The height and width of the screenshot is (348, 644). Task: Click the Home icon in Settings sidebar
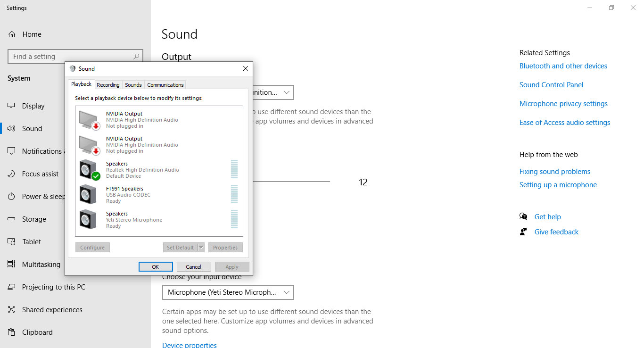pyautogui.click(x=12, y=34)
